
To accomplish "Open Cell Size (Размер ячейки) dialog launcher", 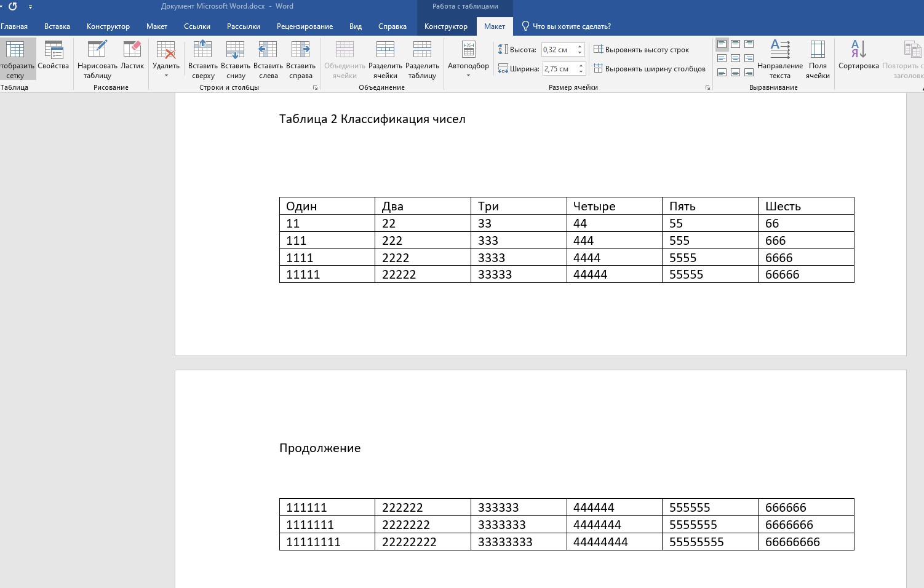I will tap(707, 88).
